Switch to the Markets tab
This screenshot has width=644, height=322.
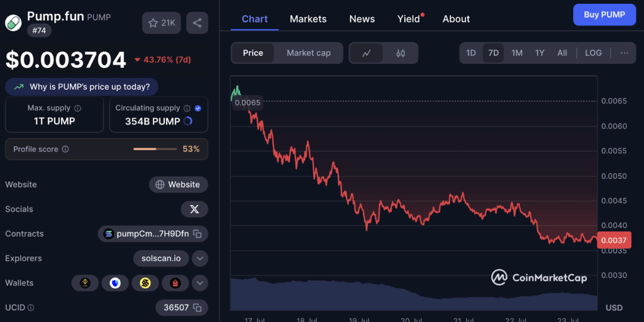tap(308, 19)
